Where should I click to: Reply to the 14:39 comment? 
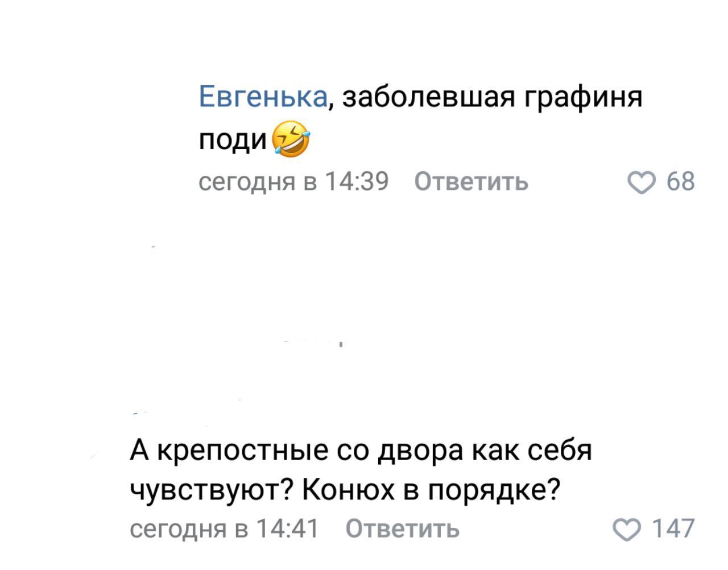[x=471, y=182]
